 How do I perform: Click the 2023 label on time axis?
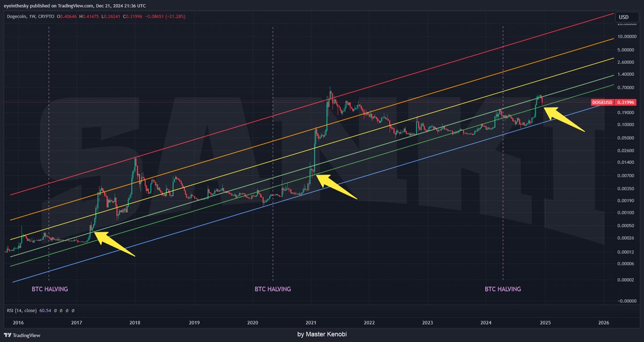[x=427, y=323]
